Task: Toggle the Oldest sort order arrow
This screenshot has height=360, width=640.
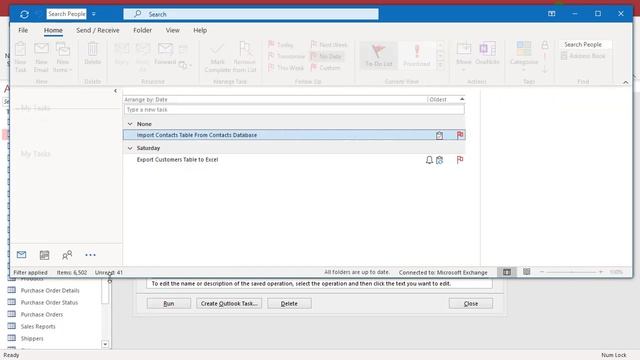Action: tap(462, 99)
